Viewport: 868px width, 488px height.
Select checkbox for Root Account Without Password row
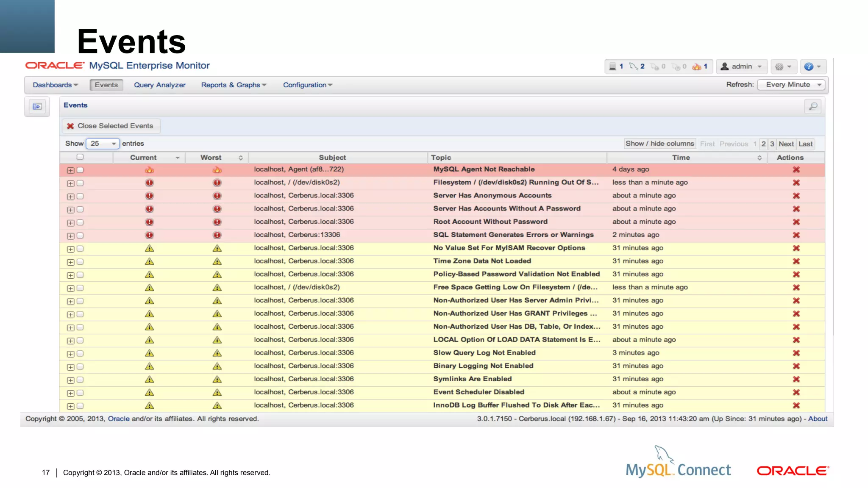click(x=80, y=222)
